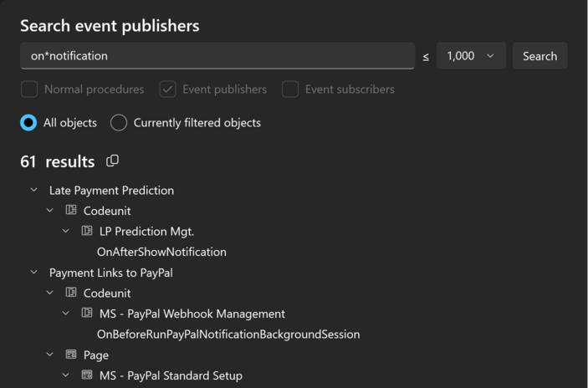
Task: Collapse the Payment Links to PayPal node
Action: (33, 272)
